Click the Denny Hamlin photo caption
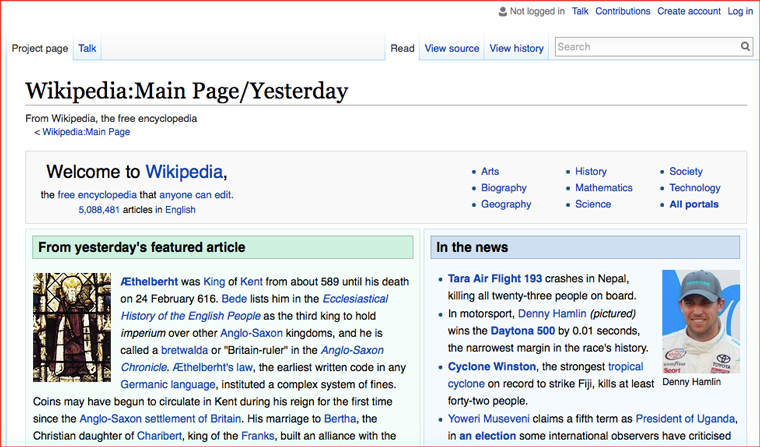Screen dimensions: 760x447 (x=691, y=382)
